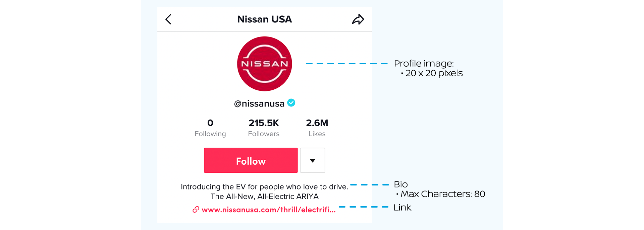The image size is (644, 230).
Task: Click the blue verified checkmark badge
Action: pos(291,103)
